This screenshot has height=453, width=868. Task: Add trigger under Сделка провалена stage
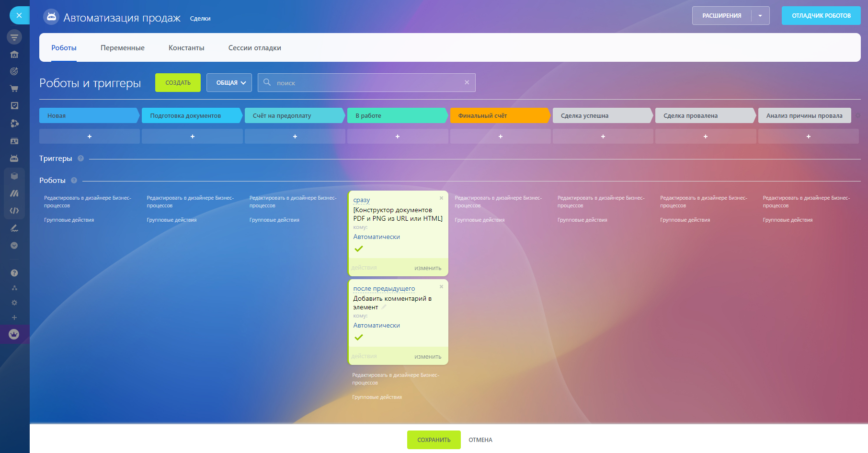click(706, 136)
